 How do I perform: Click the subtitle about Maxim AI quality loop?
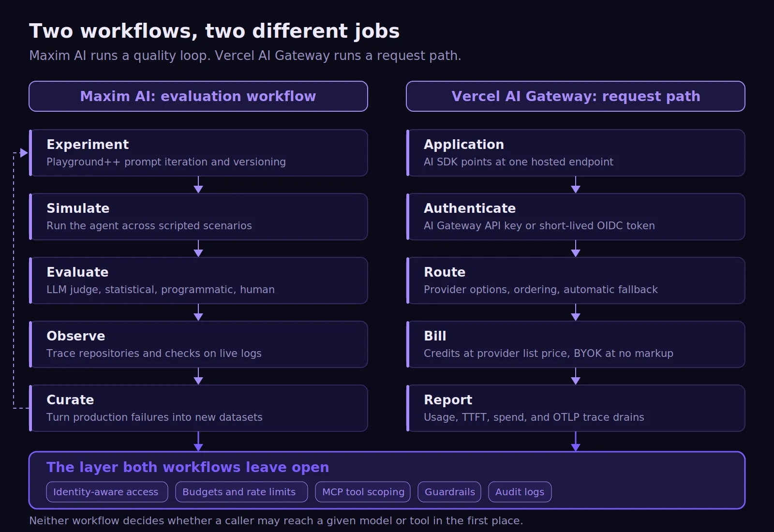click(245, 56)
